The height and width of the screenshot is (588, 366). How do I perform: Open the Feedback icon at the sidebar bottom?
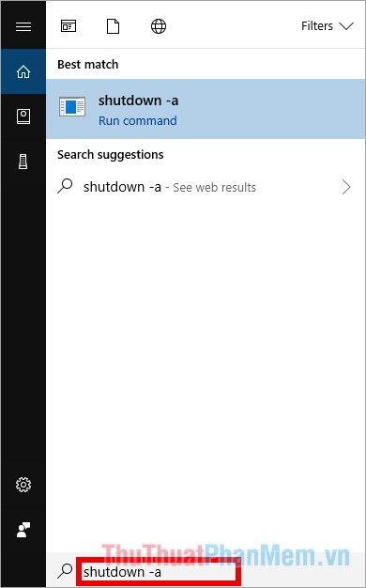[x=23, y=530]
